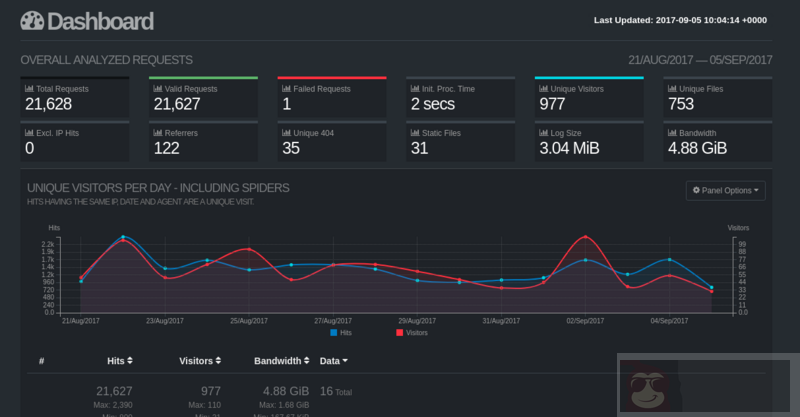Click the Unique Visitors chart icon
Viewport: 800px width, 417px height.
(x=543, y=89)
